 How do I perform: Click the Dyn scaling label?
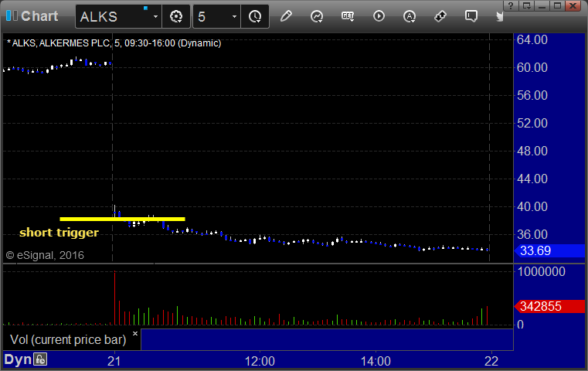click(x=18, y=359)
